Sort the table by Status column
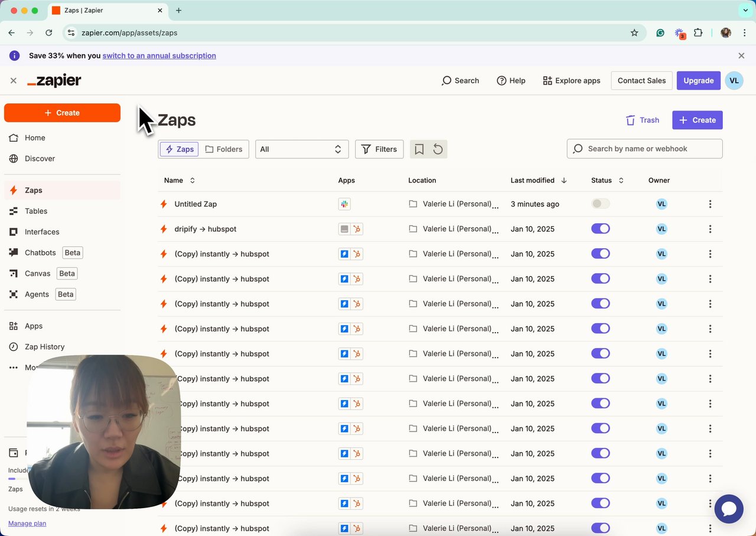 [607, 180]
